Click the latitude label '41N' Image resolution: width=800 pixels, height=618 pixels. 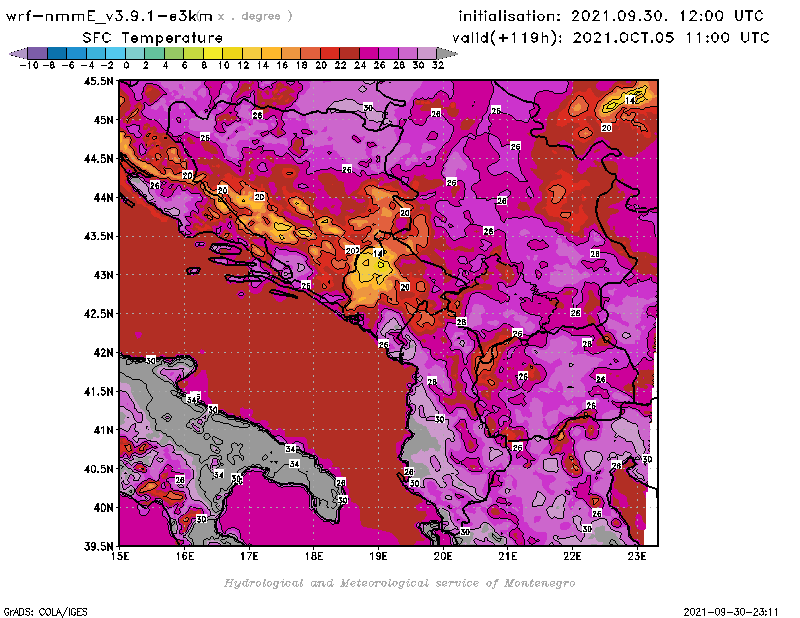103,430
